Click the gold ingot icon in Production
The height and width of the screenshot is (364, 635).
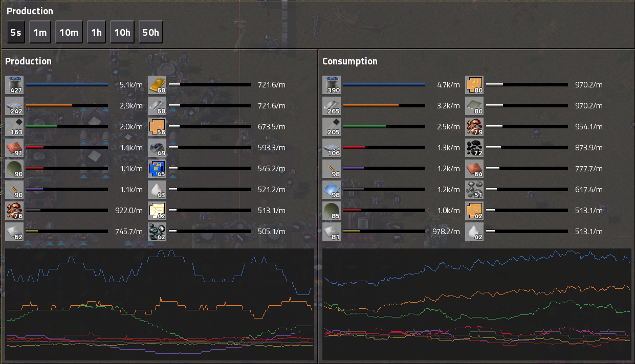click(157, 85)
